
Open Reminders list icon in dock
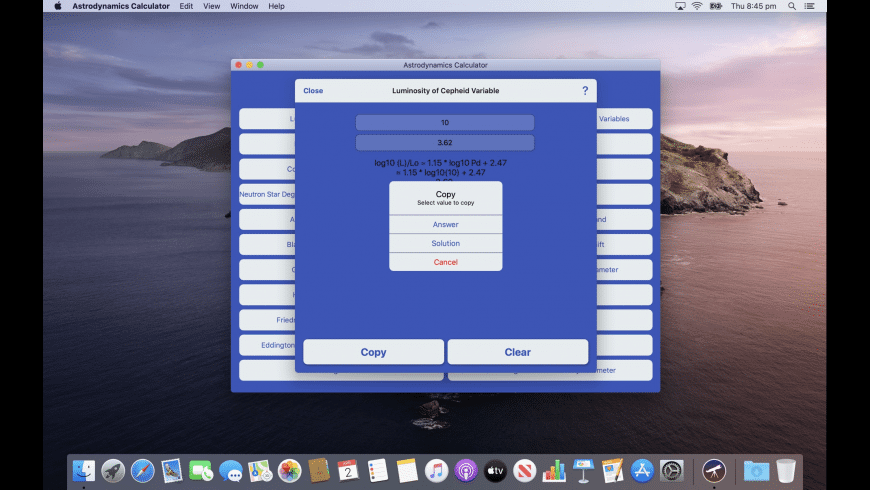tap(377, 471)
